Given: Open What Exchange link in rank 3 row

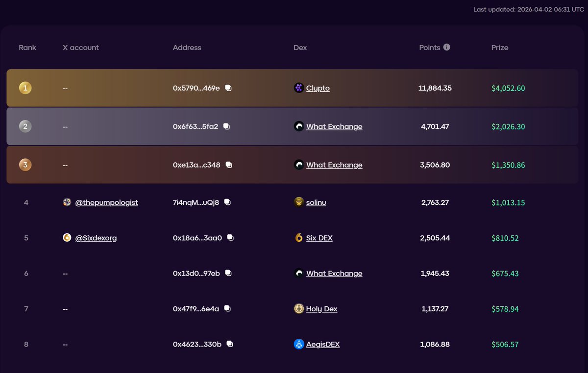Looking at the screenshot, I should click(334, 165).
